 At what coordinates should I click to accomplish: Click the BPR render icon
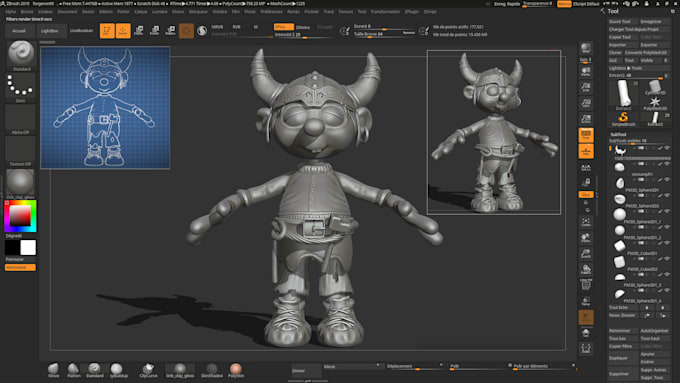point(586,49)
